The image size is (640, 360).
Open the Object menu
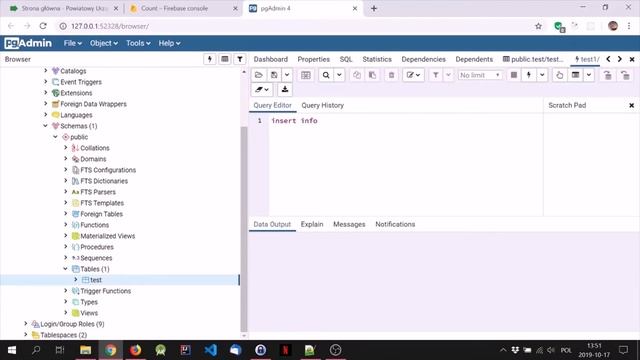pyautogui.click(x=104, y=43)
